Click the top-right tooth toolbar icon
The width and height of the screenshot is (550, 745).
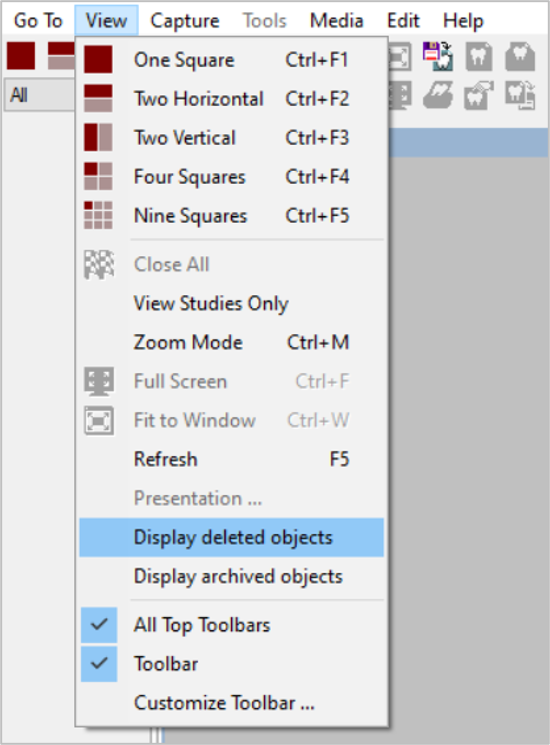pos(520,56)
